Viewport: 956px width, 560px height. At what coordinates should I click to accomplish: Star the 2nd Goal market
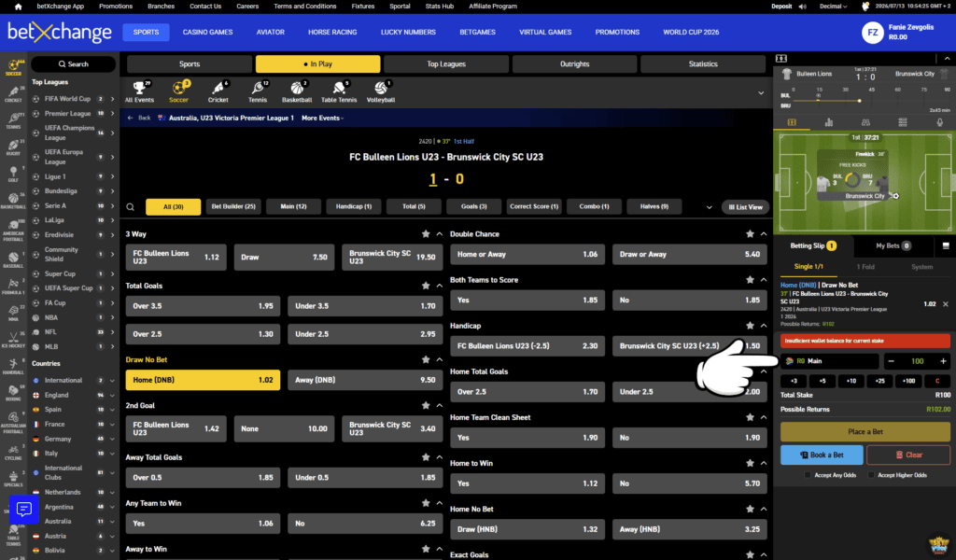(426, 405)
